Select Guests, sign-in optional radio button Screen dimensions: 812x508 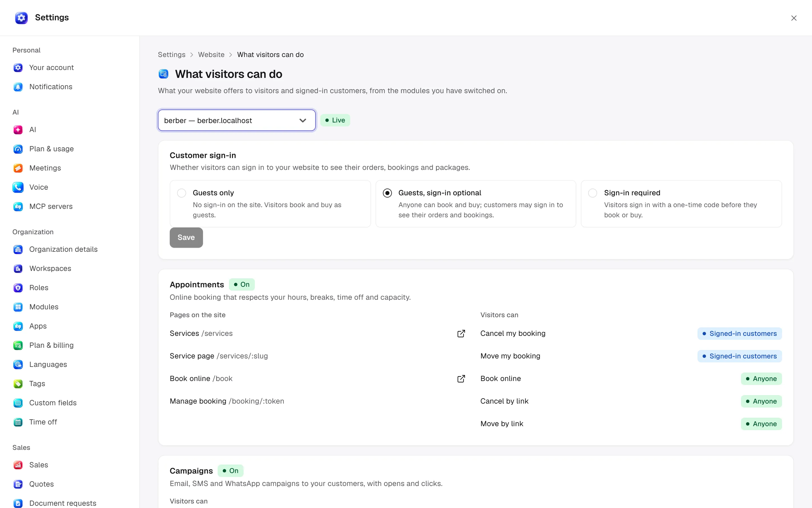pyautogui.click(x=387, y=193)
